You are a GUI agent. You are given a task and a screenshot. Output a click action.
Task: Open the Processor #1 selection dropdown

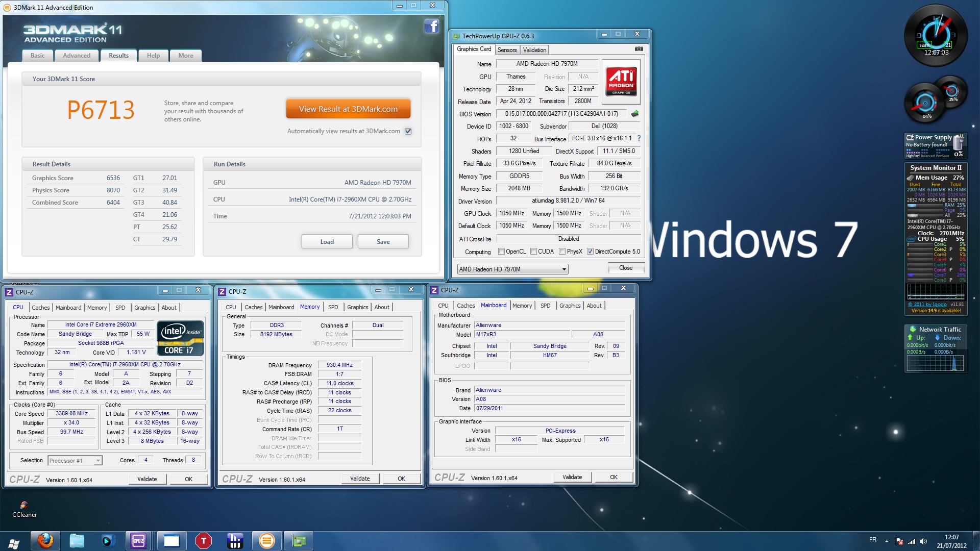pyautogui.click(x=97, y=461)
